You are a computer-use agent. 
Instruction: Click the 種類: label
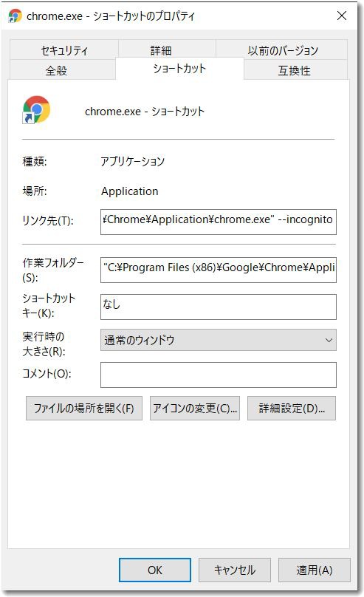[35, 161]
